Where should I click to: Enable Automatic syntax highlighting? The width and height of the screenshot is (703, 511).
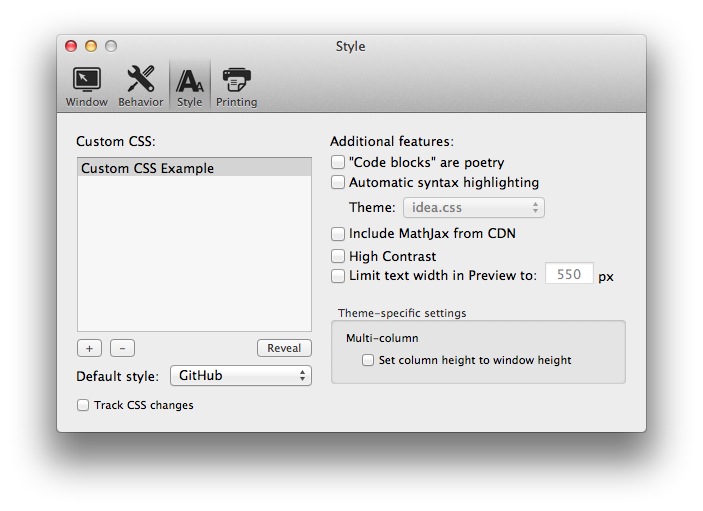[338, 182]
